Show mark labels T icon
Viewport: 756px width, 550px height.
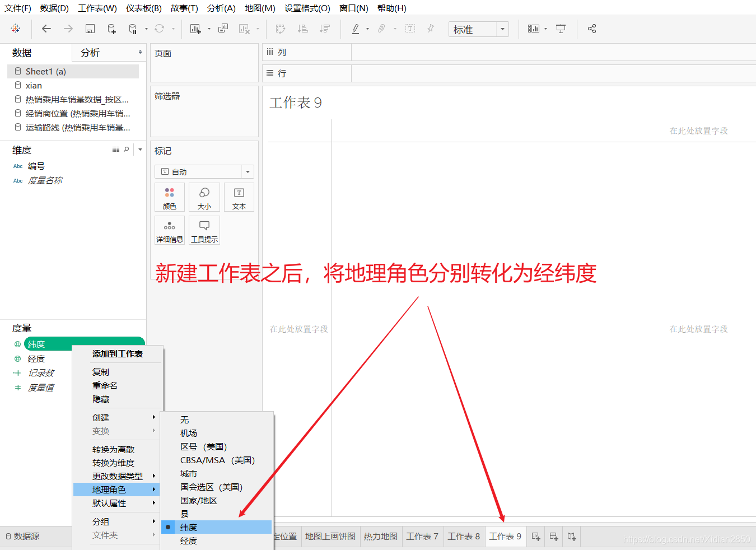point(410,29)
